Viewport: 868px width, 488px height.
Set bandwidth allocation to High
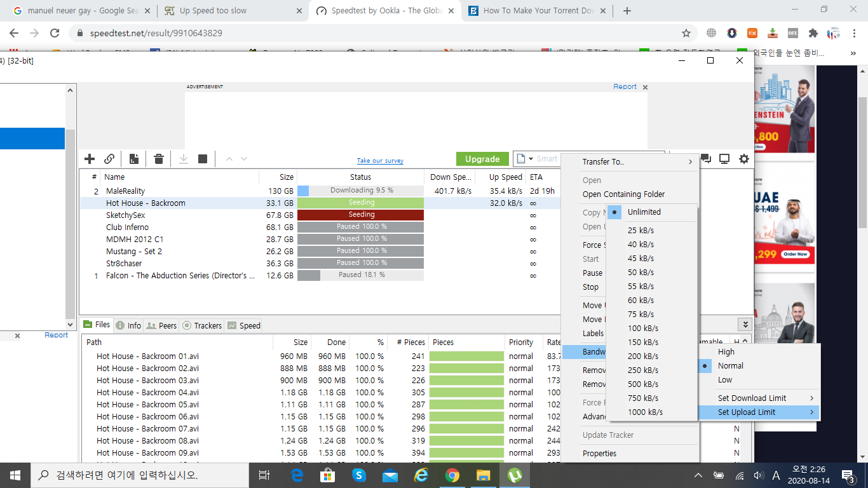coord(726,352)
